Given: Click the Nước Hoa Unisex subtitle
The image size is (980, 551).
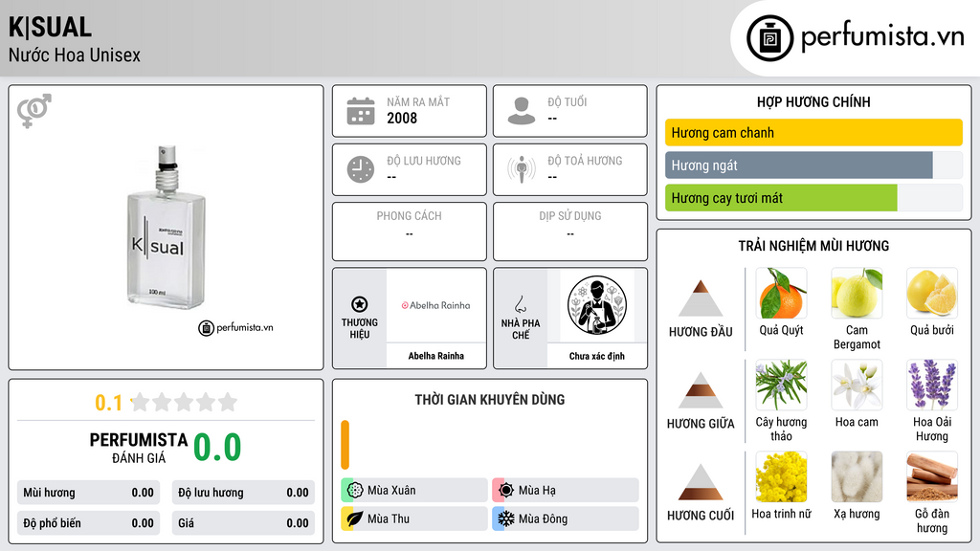Looking at the screenshot, I should tap(75, 55).
